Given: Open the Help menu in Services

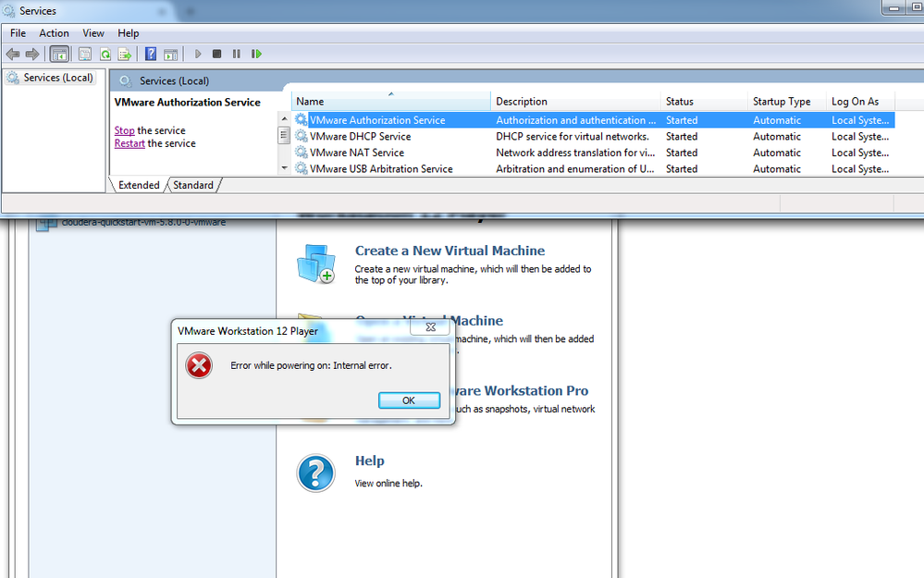Looking at the screenshot, I should pyautogui.click(x=128, y=33).
